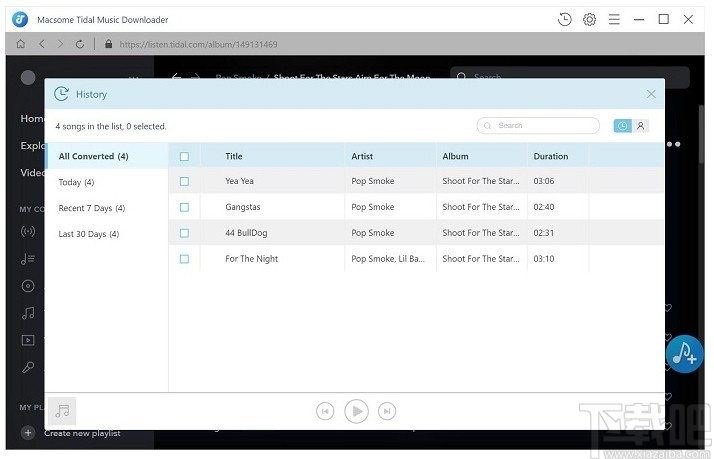Open the Tidal sidebar radio/mixes icon
This screenshot has height=459, width=714.
[28, 231]
